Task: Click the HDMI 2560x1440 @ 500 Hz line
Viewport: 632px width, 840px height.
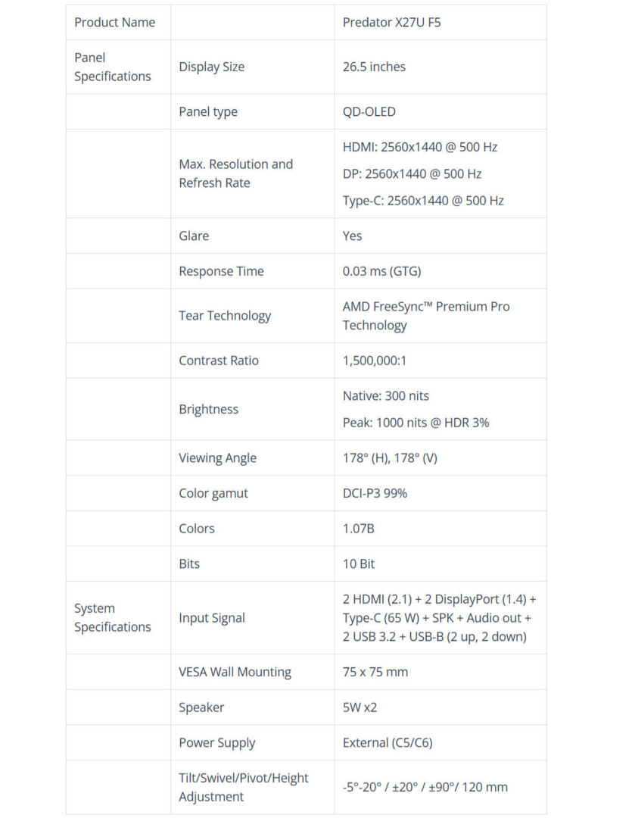Action: coord(419,147)
